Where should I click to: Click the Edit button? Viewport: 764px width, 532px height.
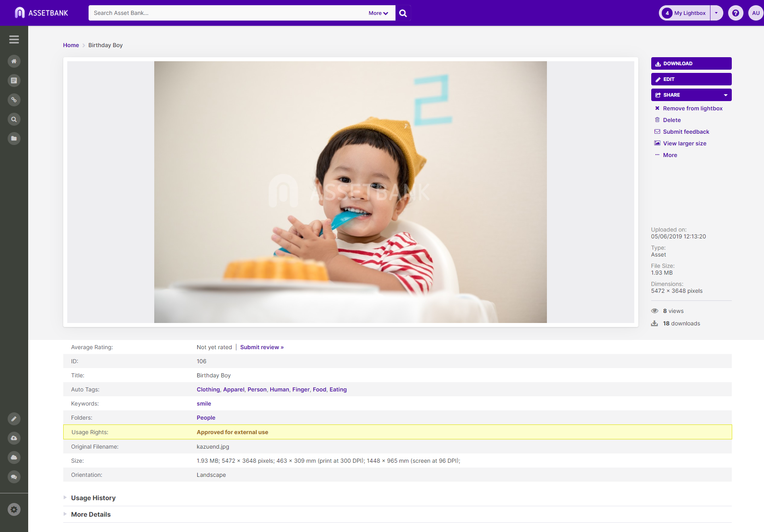[691, 79]
